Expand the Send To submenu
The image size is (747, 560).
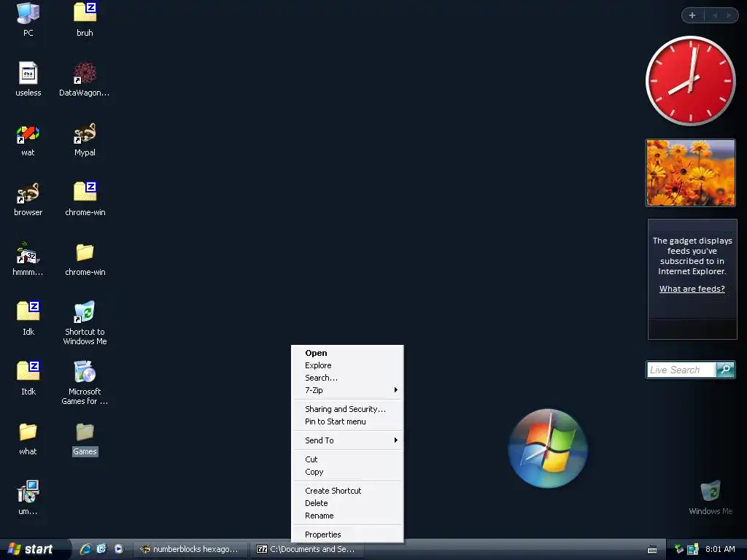click(347, 440)
